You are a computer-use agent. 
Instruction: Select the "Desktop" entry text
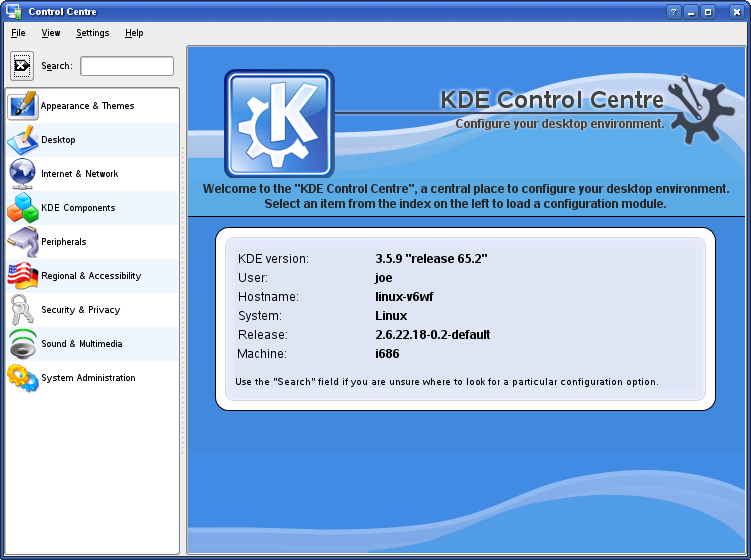click(x=58, y=140)
